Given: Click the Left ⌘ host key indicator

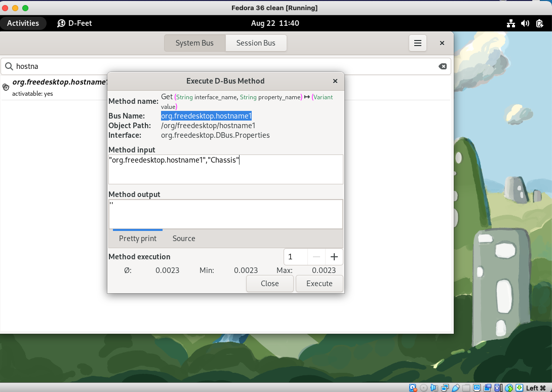Looking at the screenshot, I should tap(536, 388).
